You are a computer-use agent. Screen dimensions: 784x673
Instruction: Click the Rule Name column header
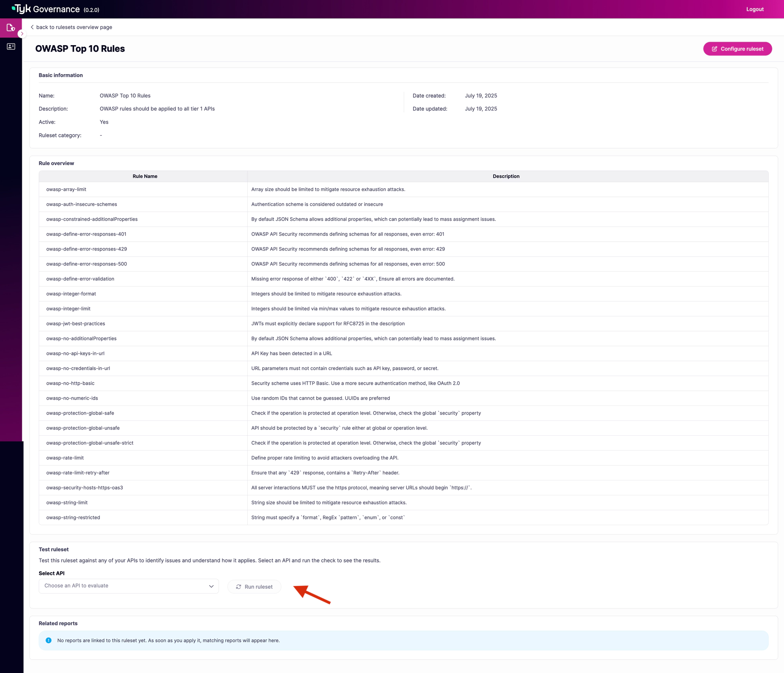click(145, 176)
